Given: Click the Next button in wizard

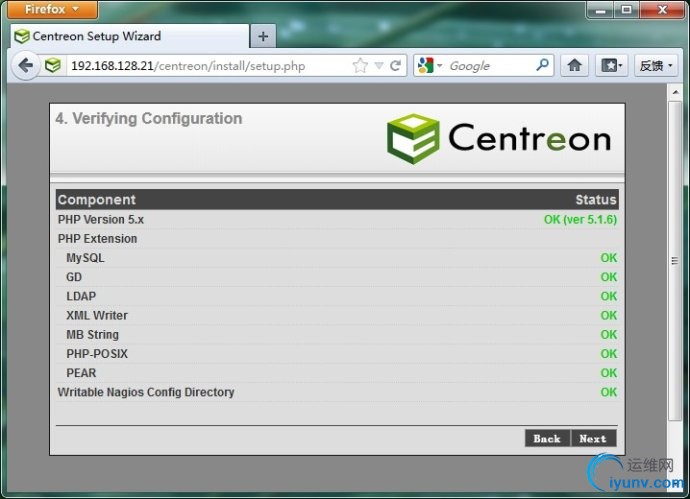Looking at the screenshot, I should click(593, 438).
